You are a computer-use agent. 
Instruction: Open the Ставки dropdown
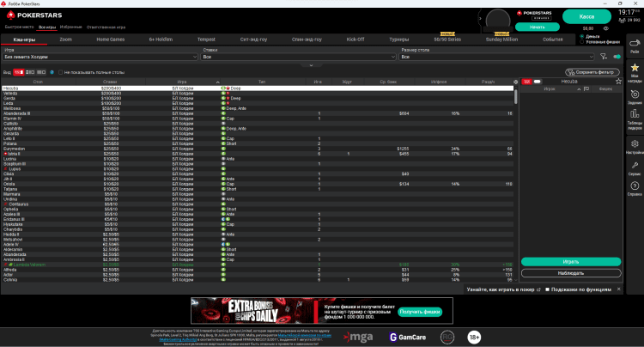pyautogui.click(x=299, y=57)
